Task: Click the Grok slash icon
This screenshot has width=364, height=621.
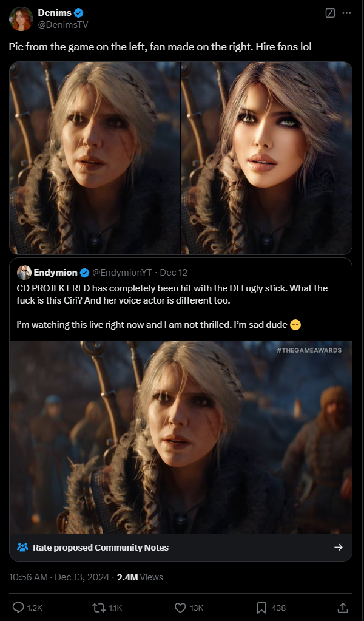Action: point(330,13)
